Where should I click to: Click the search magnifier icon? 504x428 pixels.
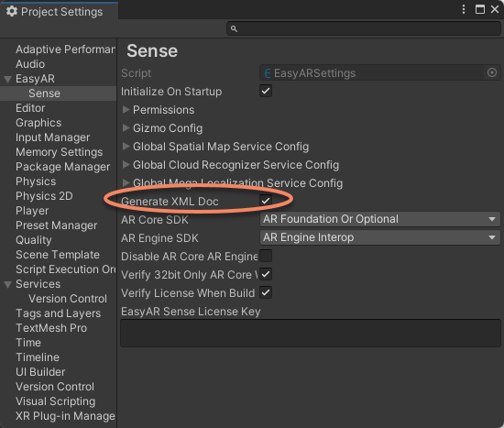coord(234,29)
